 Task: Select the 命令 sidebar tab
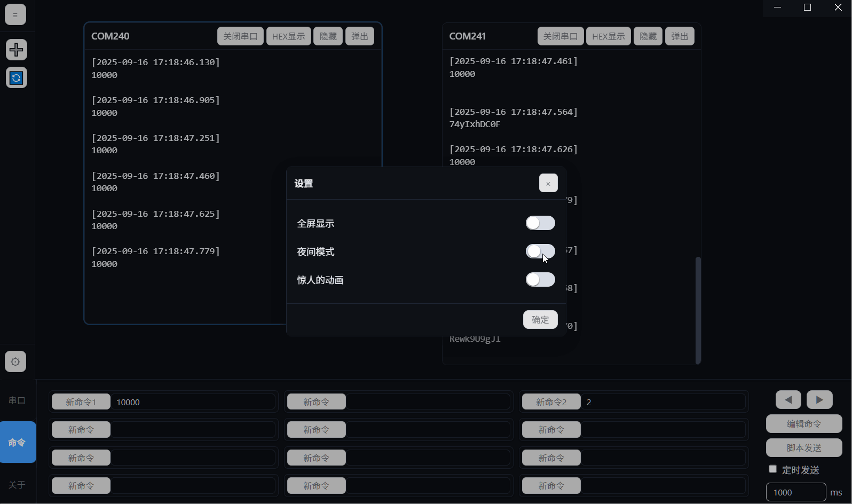tap(17, 442)
